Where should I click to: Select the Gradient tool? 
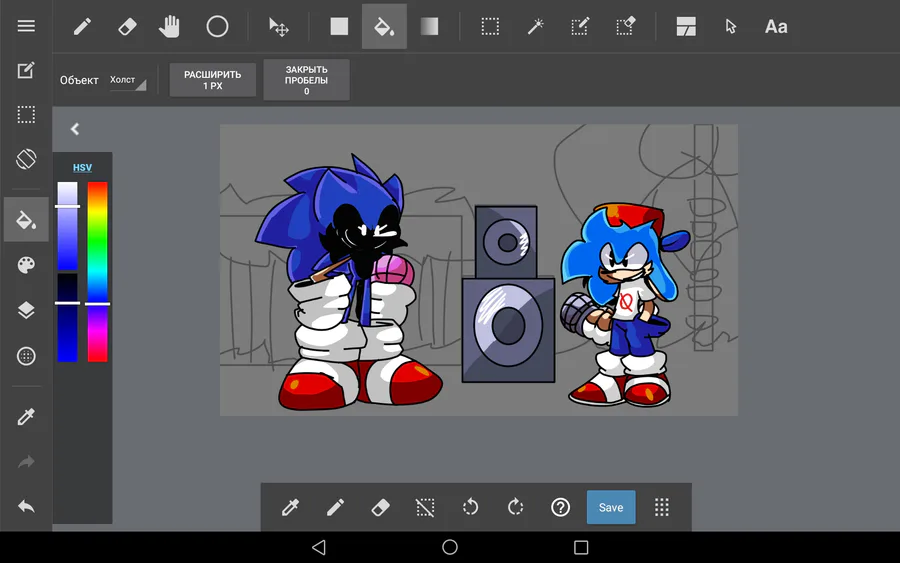click(429, 26)
